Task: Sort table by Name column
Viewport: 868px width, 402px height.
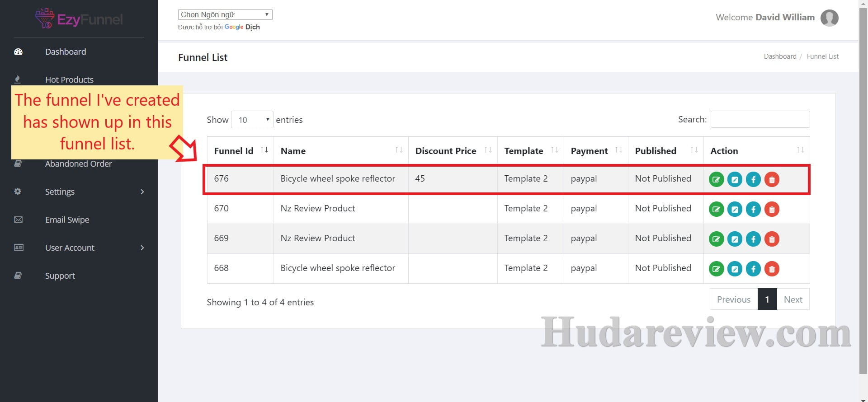Action: click(x=341, y=151)
